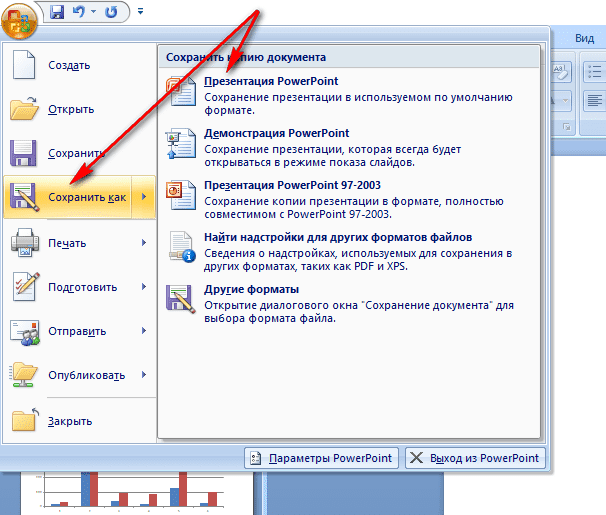Click the bullets list icon in ribbon

[x=594, y=72]
